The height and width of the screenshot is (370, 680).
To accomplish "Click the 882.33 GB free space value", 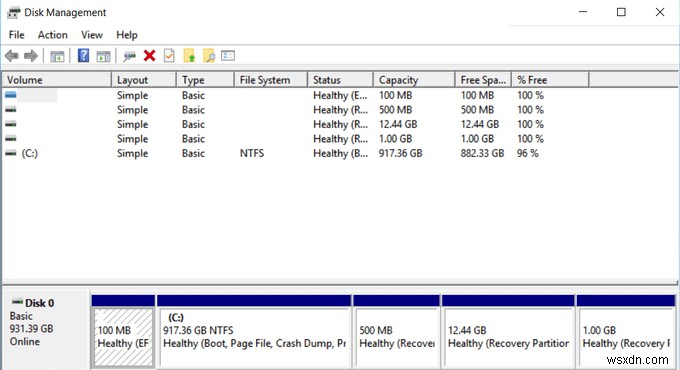I will (482, 153).
